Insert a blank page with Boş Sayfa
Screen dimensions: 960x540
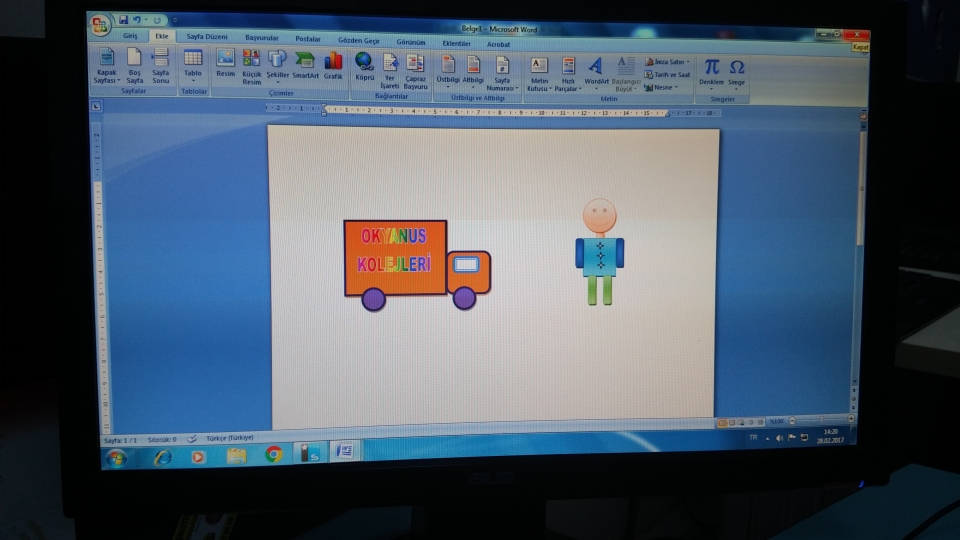(x=134, y=66)
